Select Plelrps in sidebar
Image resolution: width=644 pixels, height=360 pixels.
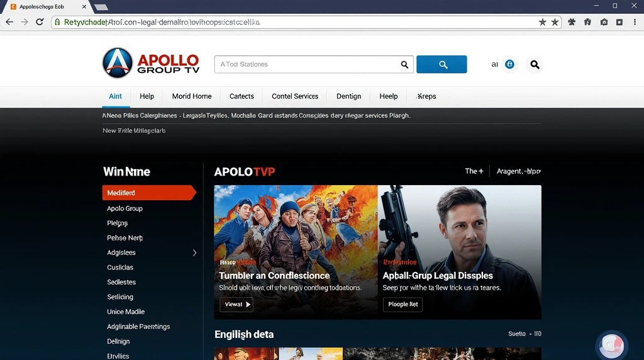pyautogui.click(x=118, y=223)
